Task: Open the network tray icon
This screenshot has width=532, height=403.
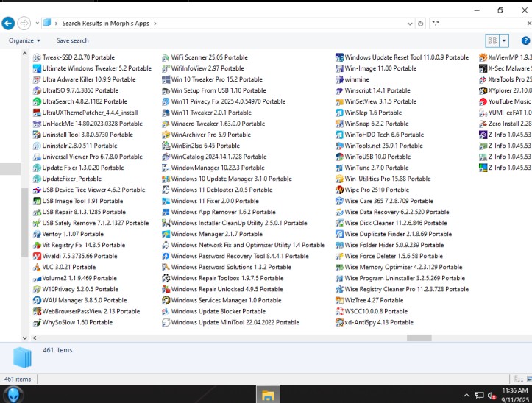Action: (479, 396)
